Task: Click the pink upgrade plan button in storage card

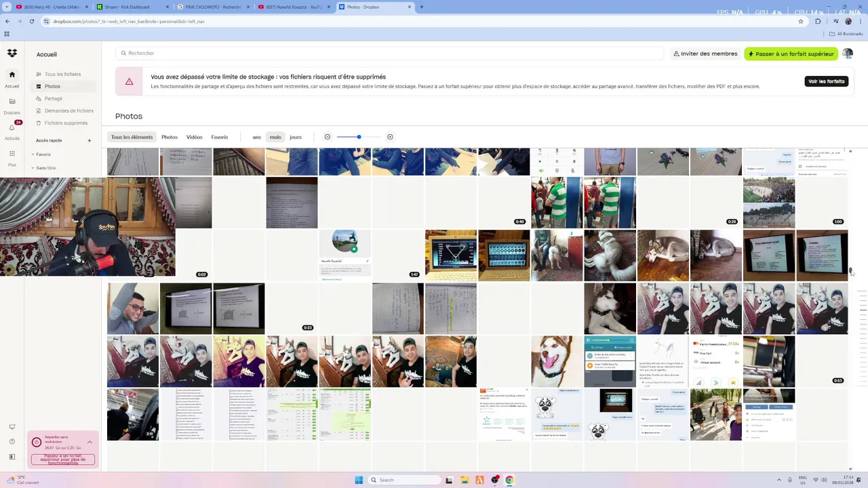Action: (63, 460)
